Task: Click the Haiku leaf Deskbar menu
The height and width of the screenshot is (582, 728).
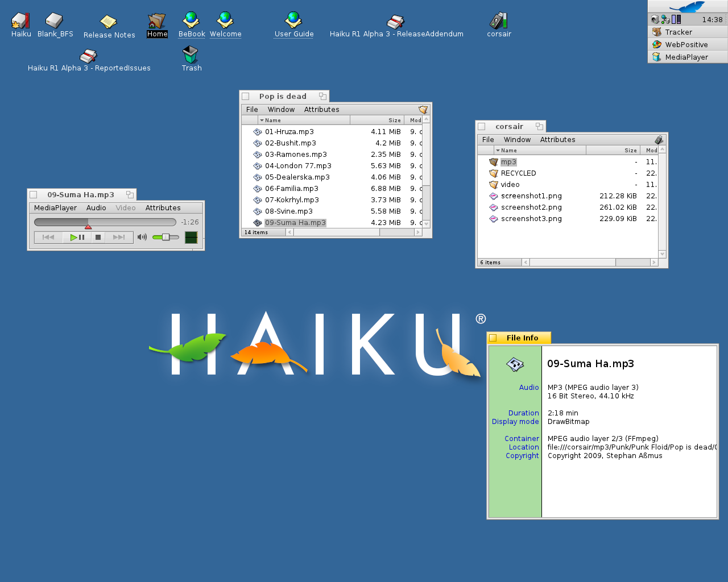Action: click(688, 7)
